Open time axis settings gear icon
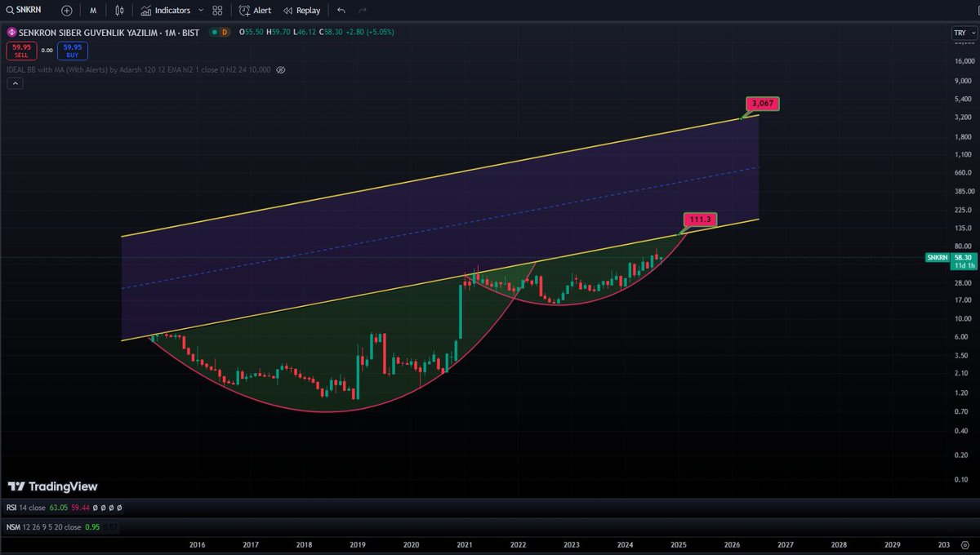 click(x=965, y=545)
